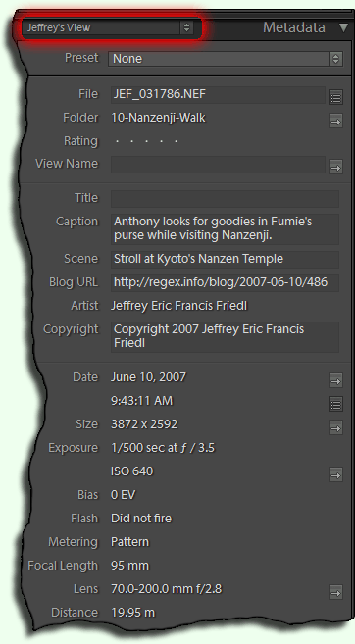Click the arrow icon beside Date June 10, 2007
The height and width of the screenshot is (644, 355).
335,380
